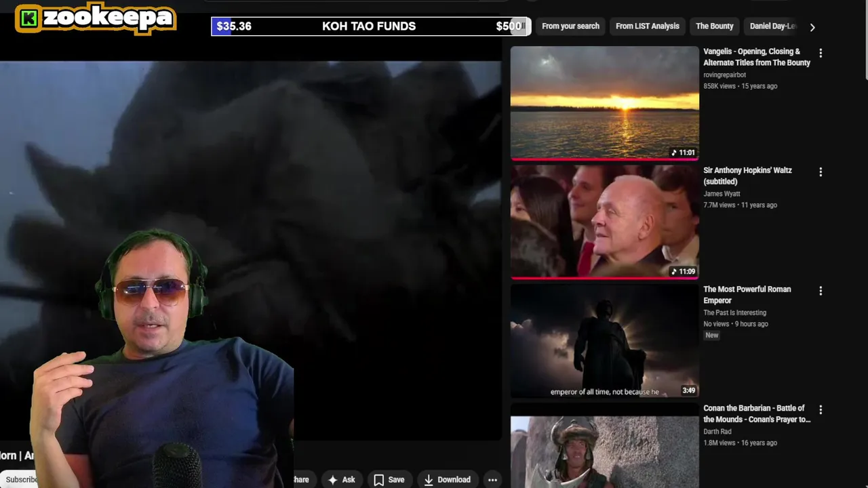
Task: Open more options for Sir Anthony Hopkins' Waltz
Action: pyautogui.click(x=821, y=172)
